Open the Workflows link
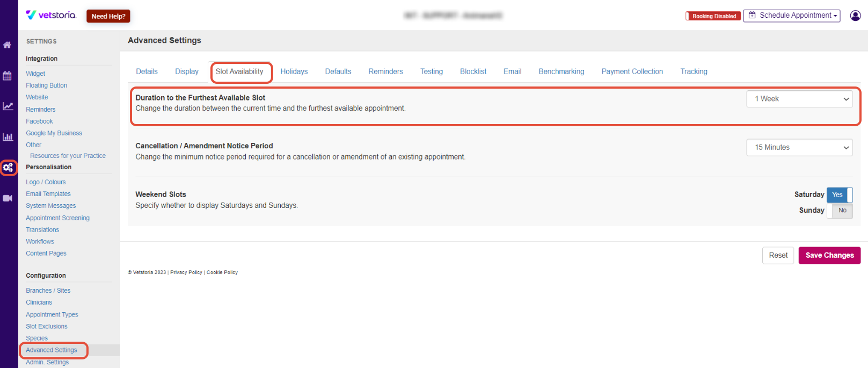The image size is (868, 368). 40,242
